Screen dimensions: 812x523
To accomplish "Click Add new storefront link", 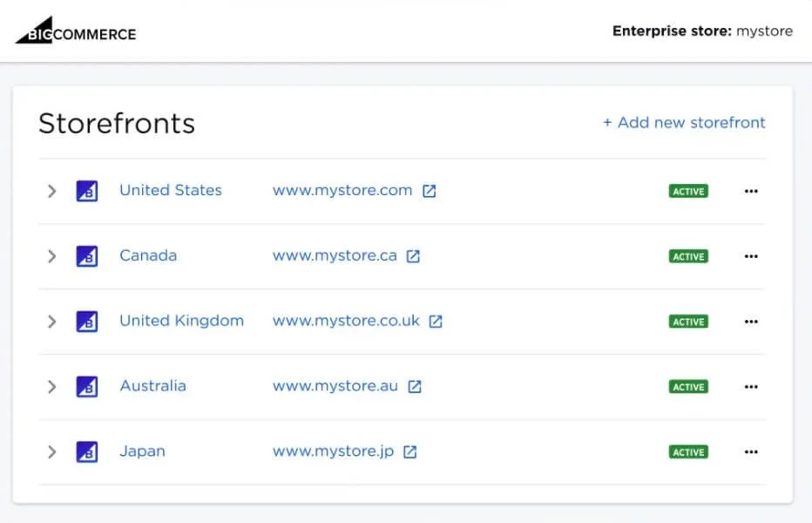I will pyautogui.click(x=684, y=123).
